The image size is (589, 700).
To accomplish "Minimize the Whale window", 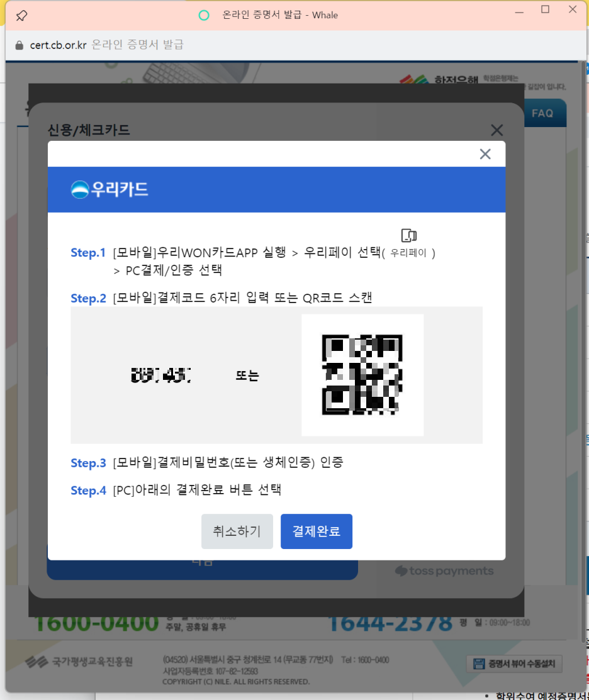I will [519, 12].
